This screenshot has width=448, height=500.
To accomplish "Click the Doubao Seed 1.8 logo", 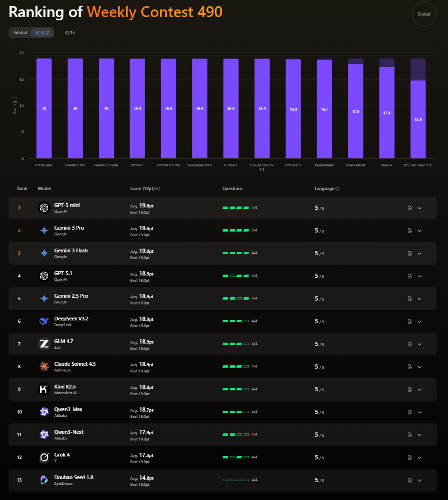I will [44, 480].
